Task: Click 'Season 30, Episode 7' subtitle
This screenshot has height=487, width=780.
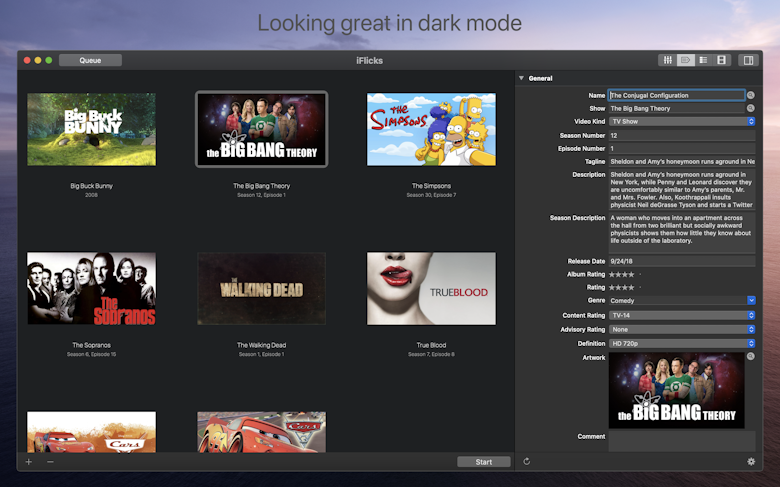Action: click(x=431, y=195)
